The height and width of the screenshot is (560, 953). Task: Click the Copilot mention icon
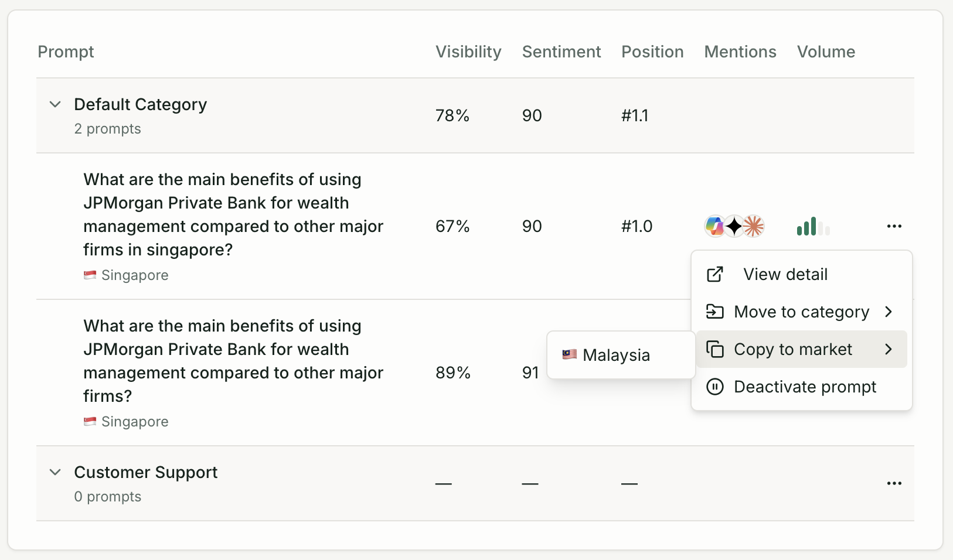[x=714, y=226]
